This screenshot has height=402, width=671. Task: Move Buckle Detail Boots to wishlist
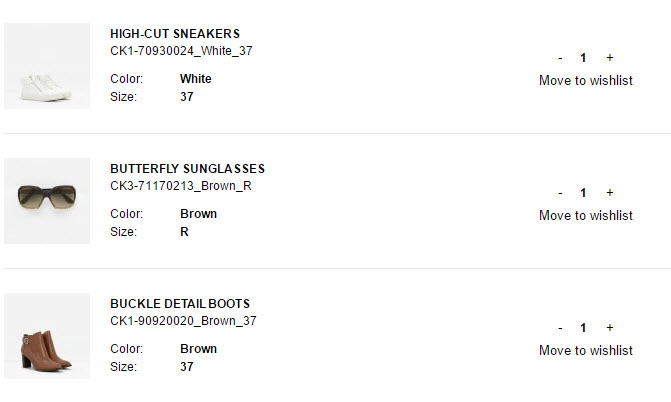pyautogui.click(x=585, y=351)
